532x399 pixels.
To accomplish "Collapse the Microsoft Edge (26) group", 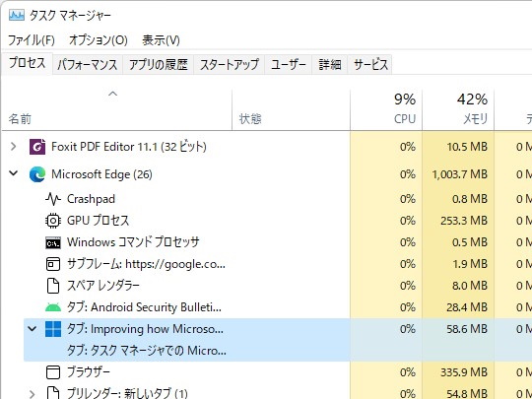I will pos(14,173).
